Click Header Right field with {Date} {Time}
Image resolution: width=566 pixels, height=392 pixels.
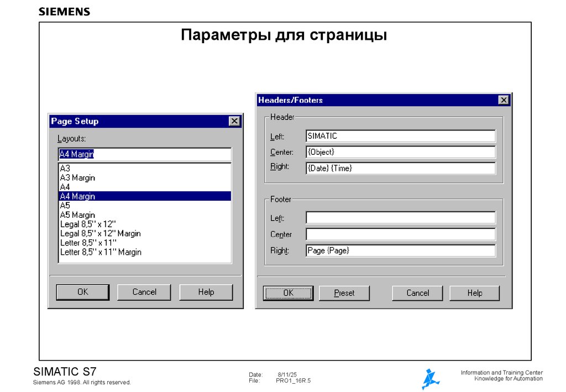tap(401, 168)
